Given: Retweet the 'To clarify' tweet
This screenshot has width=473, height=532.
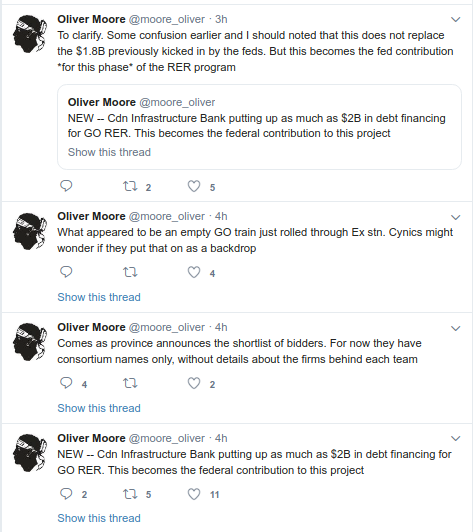Looking at the screenshot, I should click(x=130, y=186).
